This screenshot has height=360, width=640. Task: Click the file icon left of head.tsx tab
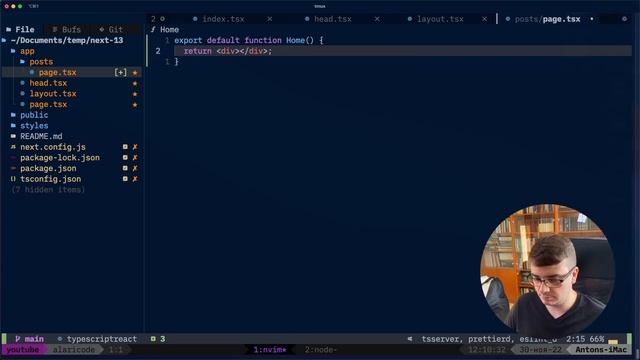pos(307,19)
